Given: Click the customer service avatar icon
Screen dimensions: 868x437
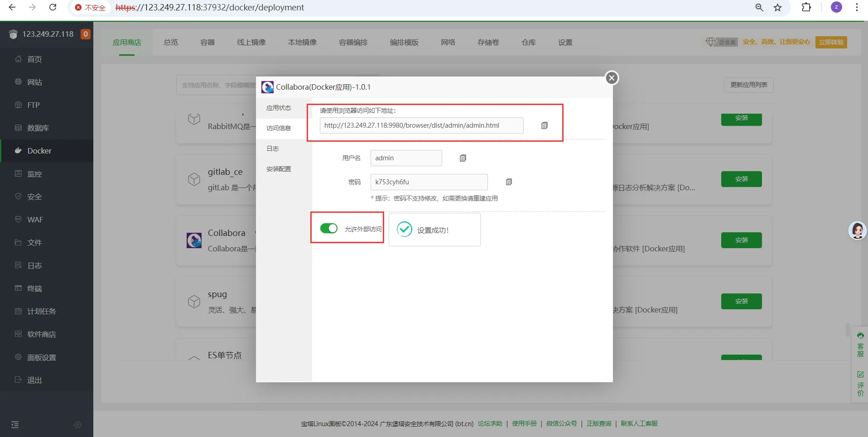Looking at the screenshot, I should [858, 231].
